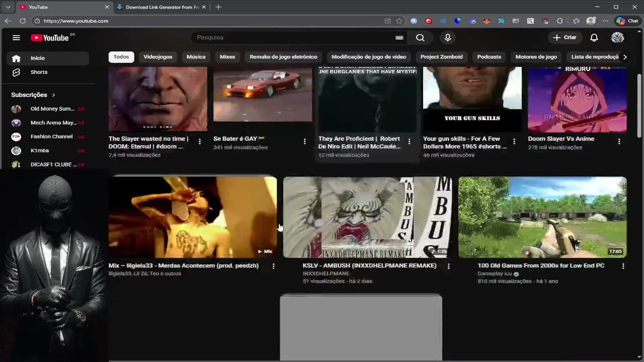The width and height of the screenshot is (644, 362).
Task: Open options for KSLV AMBUSH video
Action: point(448,266)
